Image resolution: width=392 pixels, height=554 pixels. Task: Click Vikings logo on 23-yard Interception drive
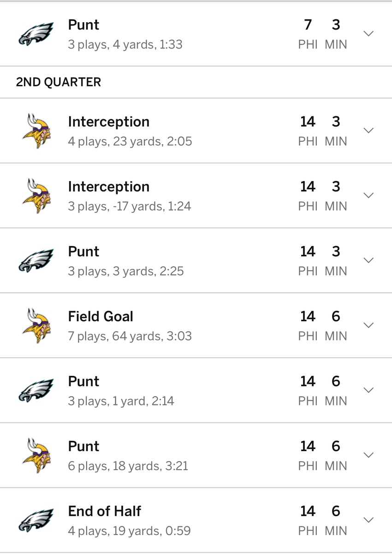(36, 131)
